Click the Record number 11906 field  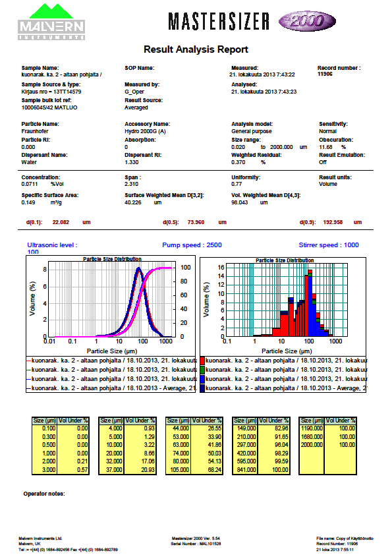(x=339, y=71)
